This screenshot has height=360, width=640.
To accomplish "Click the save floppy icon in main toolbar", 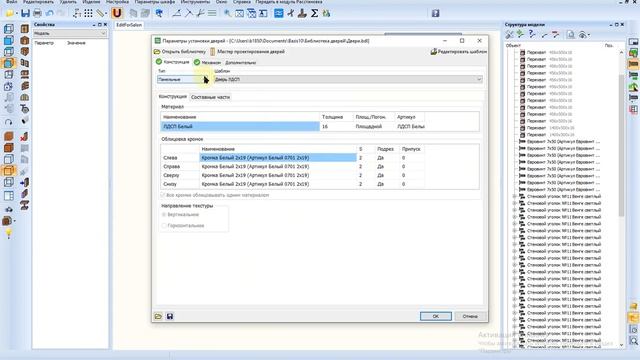I will click(x=25, y=13).
